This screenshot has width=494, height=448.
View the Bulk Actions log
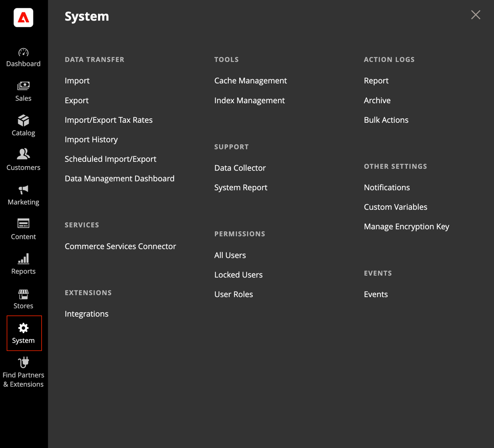386,120
